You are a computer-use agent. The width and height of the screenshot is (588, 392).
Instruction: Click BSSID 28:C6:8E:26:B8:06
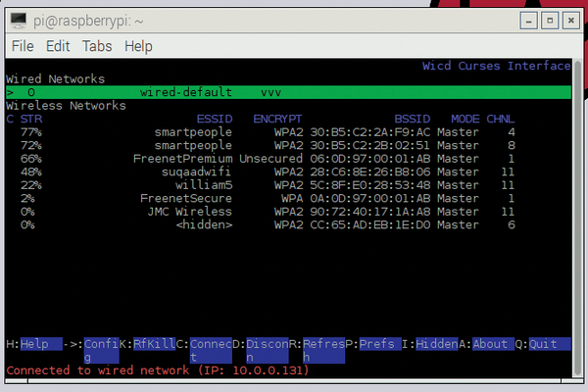tap(370, 171)
